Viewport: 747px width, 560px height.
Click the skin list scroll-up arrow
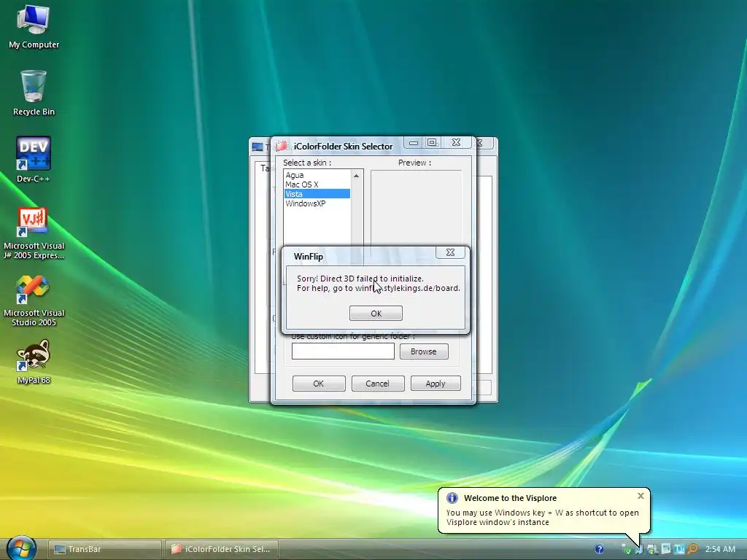[356, 176]
